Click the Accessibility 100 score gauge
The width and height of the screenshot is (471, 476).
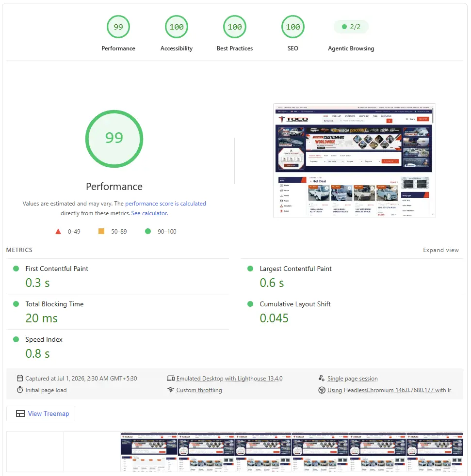coord(177,27)
